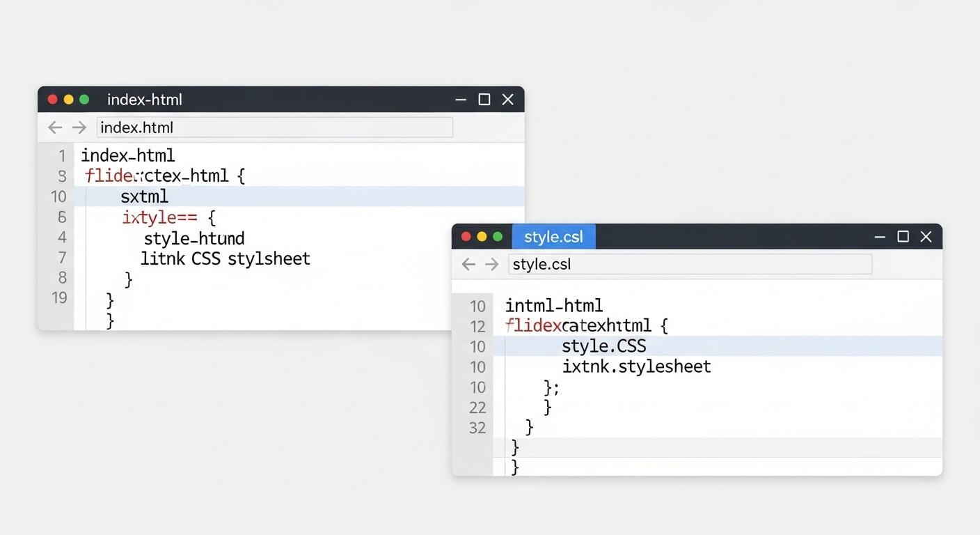Click back arrow in index.html window
This screenshot has width=980, height=535.
coord(55,127)
